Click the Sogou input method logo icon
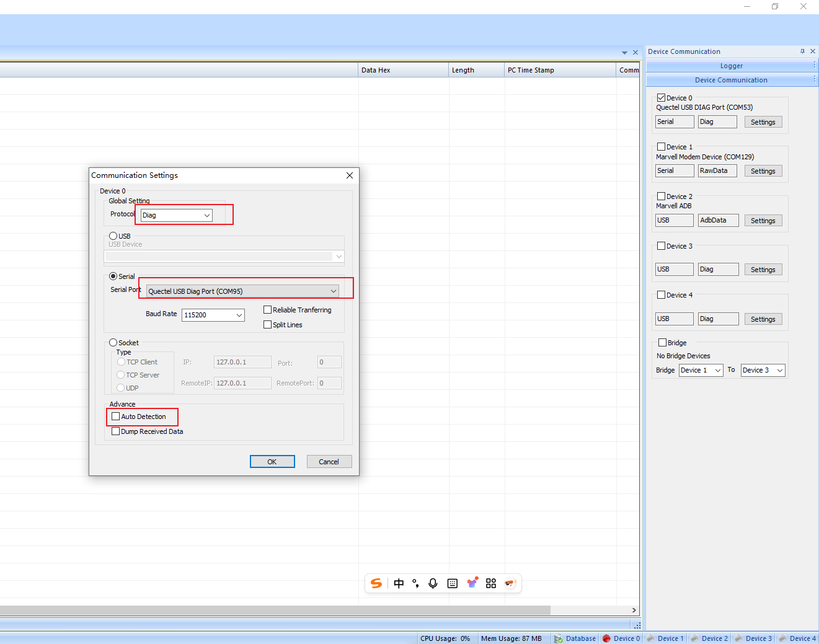 pos(376,583)
